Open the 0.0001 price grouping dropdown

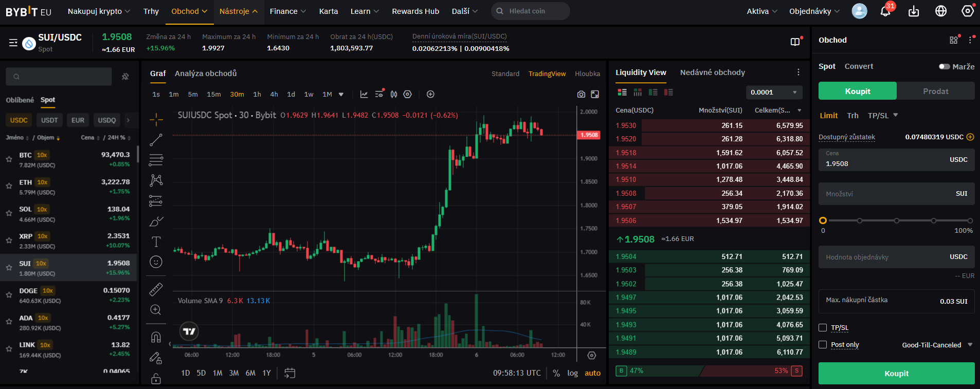pos(774,92)
